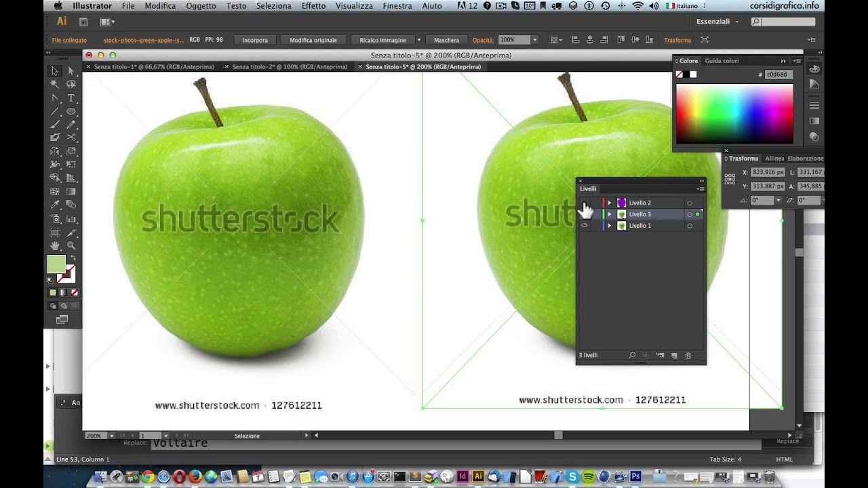Select the Type tool
The width and height of the screenshot is (868, 488).
pyautogui.click(x=71, y=98)
